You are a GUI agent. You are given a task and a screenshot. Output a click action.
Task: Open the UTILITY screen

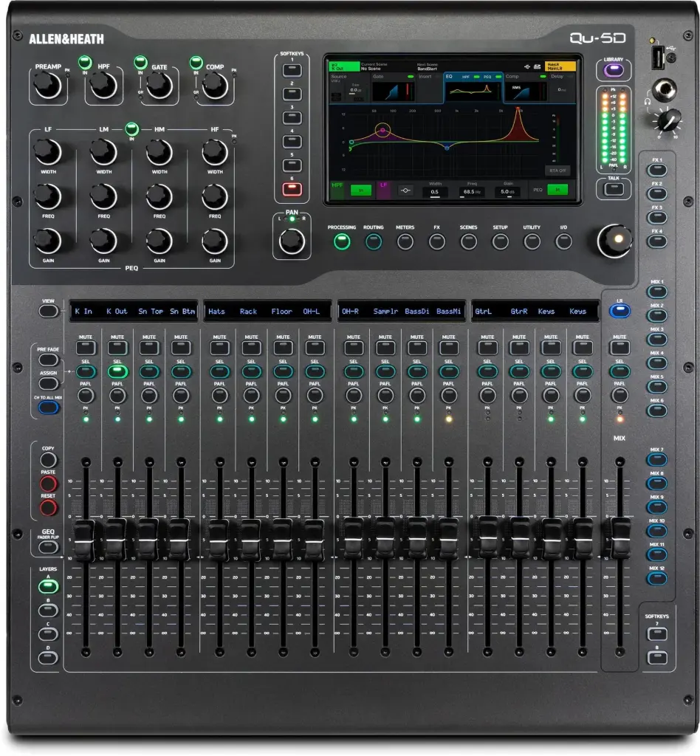pyautogui.click(x=531, y=241)
